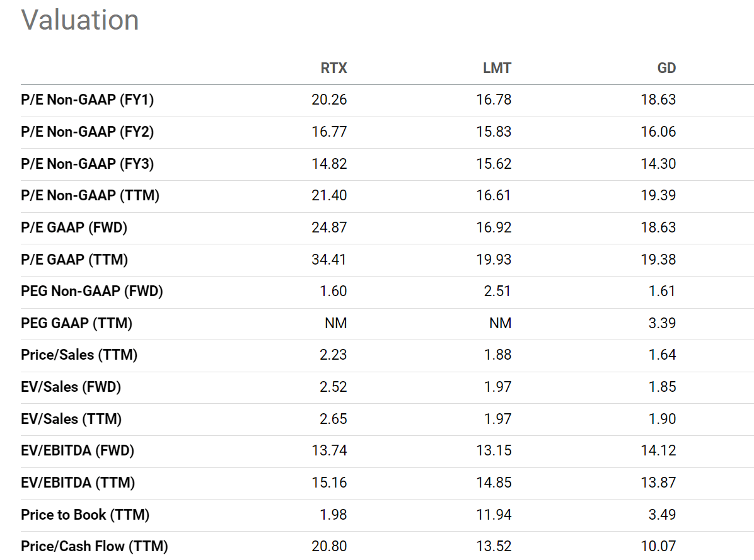Open the EV/Sales (FWD) row label
754x560 pixels.
click(x=71, y=387)
